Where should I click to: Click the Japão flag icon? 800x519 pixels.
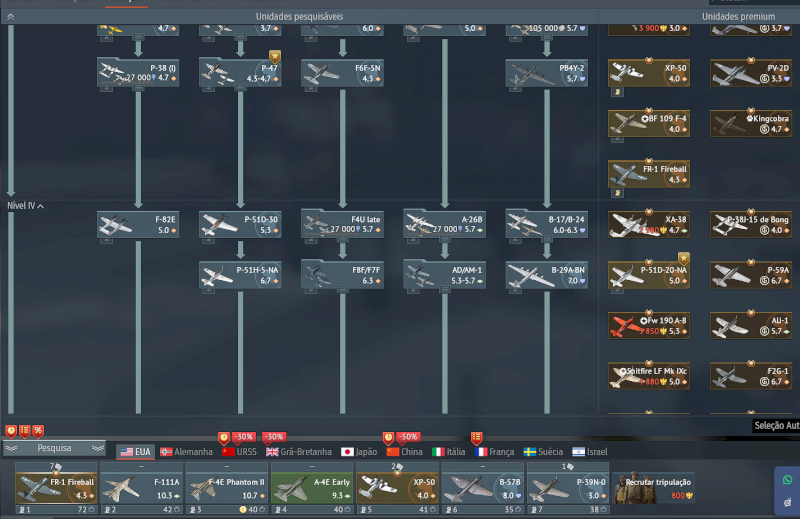348,452
